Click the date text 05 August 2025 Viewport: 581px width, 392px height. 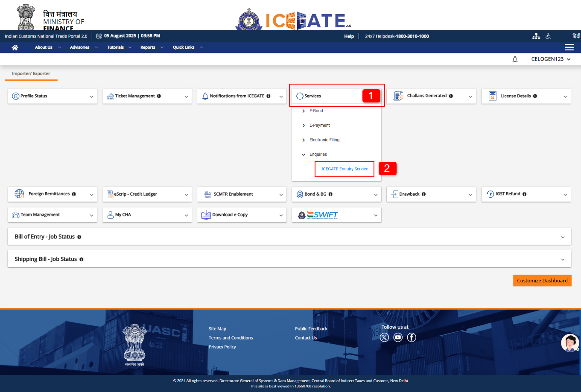120,36
